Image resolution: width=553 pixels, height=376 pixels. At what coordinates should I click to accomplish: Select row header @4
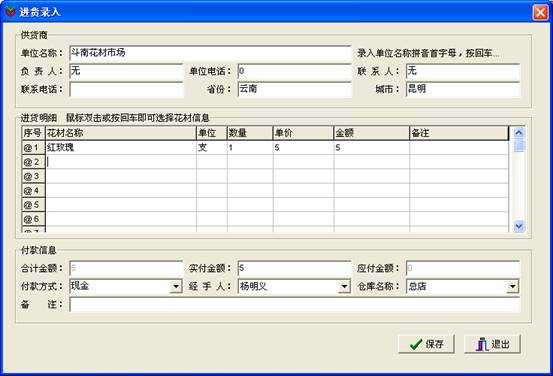[x=34, y=190]
